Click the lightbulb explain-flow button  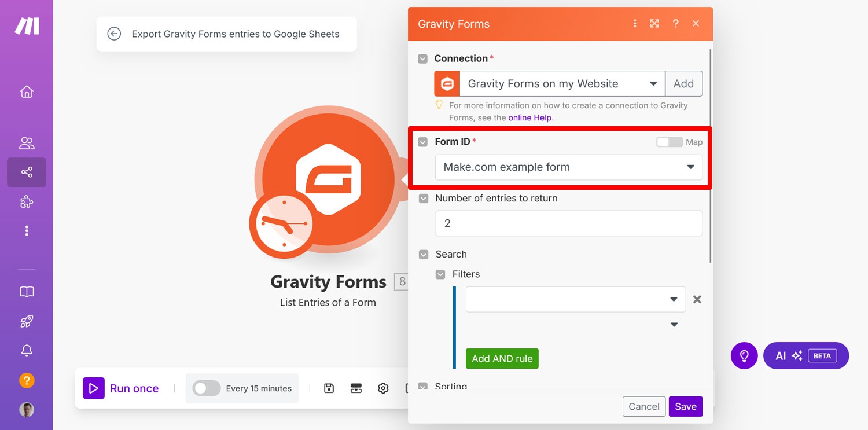pyautogui.click(x=744, y=356)
